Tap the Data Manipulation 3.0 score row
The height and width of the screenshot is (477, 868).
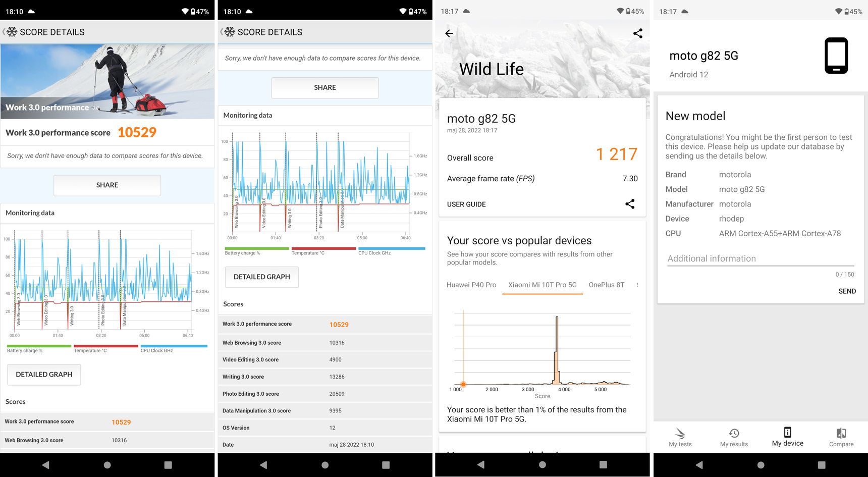(325, 411)
